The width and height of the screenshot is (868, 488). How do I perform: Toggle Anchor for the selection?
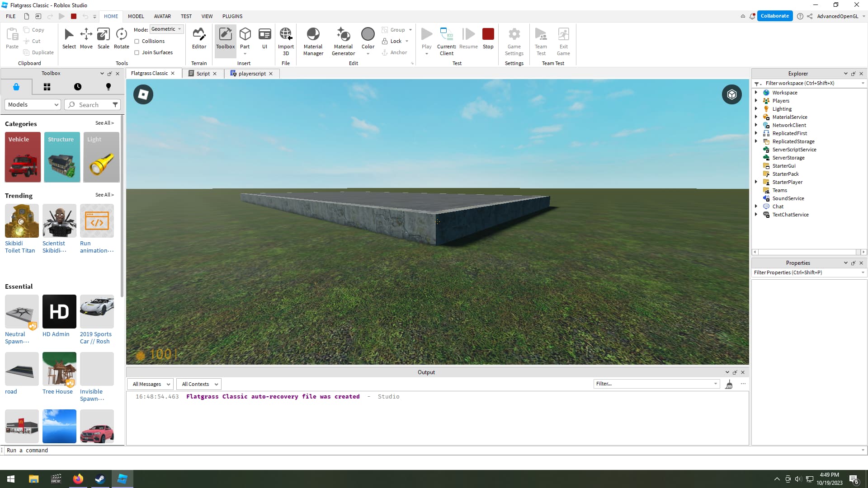394,52
